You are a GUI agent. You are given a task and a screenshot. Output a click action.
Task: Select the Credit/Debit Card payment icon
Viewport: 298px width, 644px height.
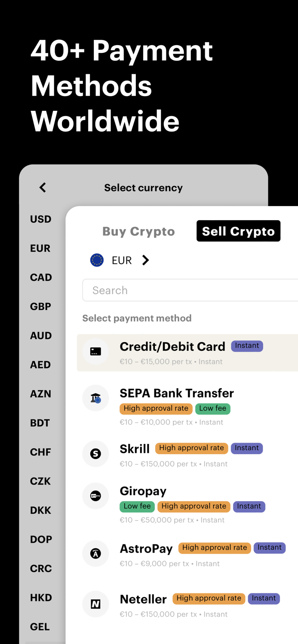(95, 352)
